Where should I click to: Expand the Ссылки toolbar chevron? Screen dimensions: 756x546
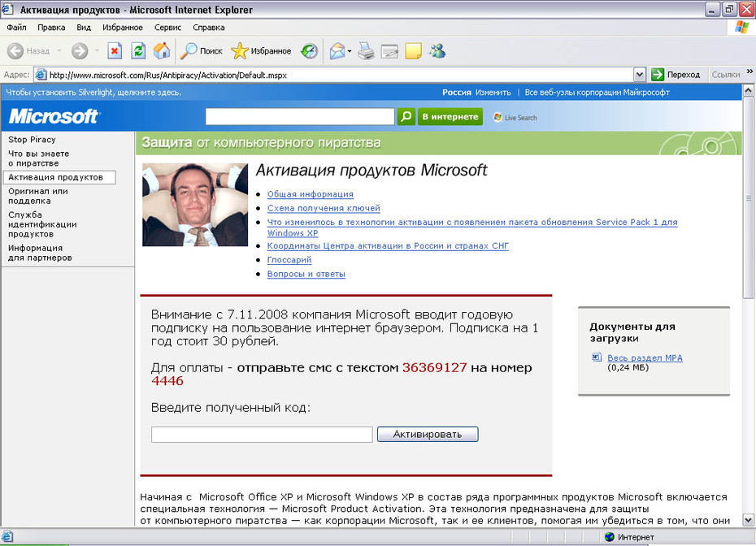pyautogui.click(x=749, y=71)
